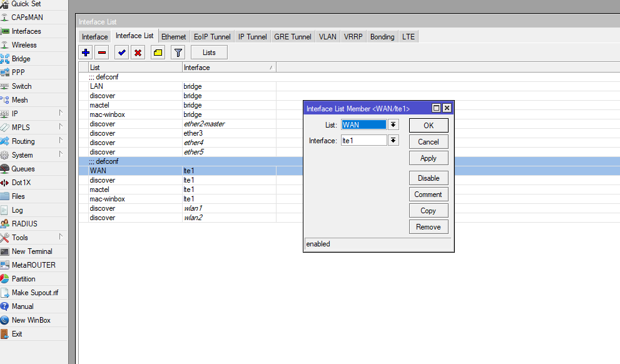Click the Exit door icon

pos(5,334)
